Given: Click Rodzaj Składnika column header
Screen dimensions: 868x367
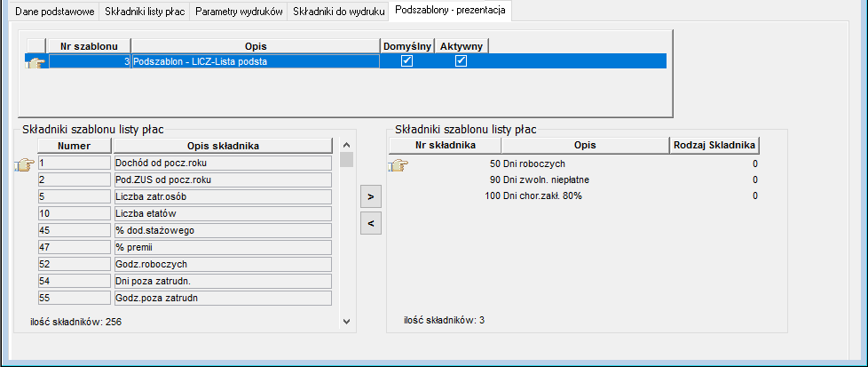Looking at the screenshot, I should coord(714,145).
